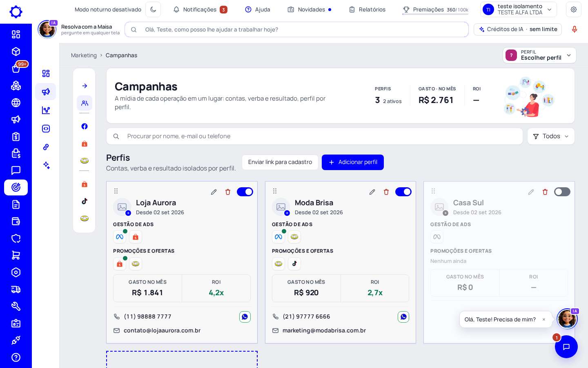The image size is (588, 368).
Task: Open Shopee ads icon on Loja Aurora
Action: 136,237
